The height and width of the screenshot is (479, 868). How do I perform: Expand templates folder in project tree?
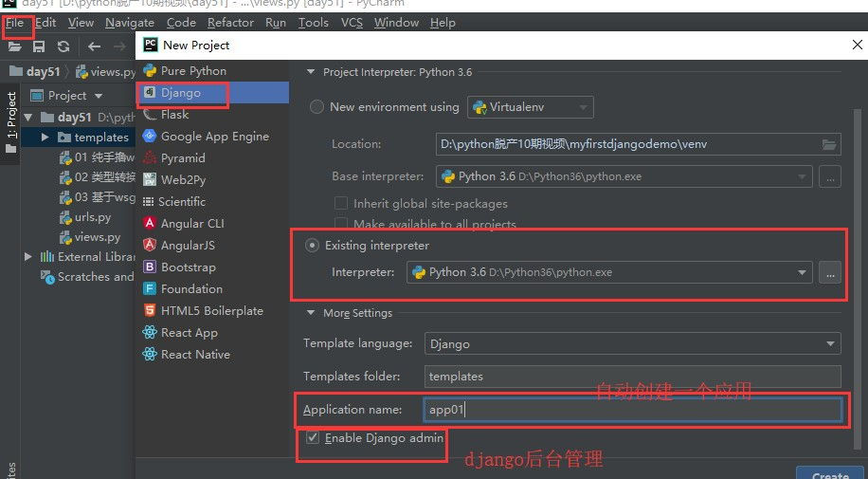pyautogui.click(x=45, y=137)
